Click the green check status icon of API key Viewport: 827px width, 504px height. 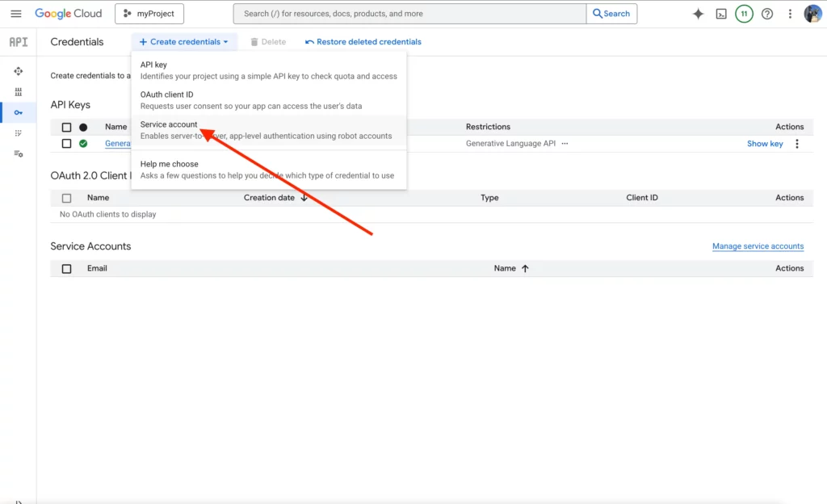[x=83, y=144]
